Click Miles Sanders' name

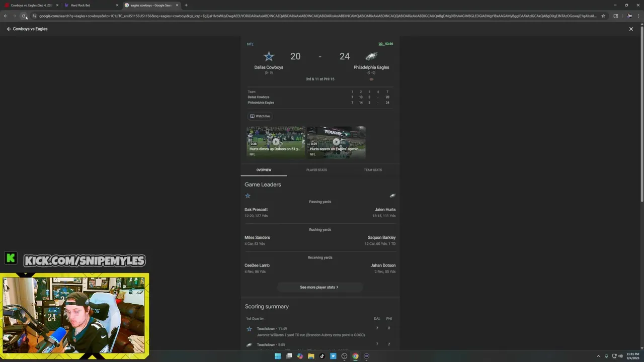point(257,237)
